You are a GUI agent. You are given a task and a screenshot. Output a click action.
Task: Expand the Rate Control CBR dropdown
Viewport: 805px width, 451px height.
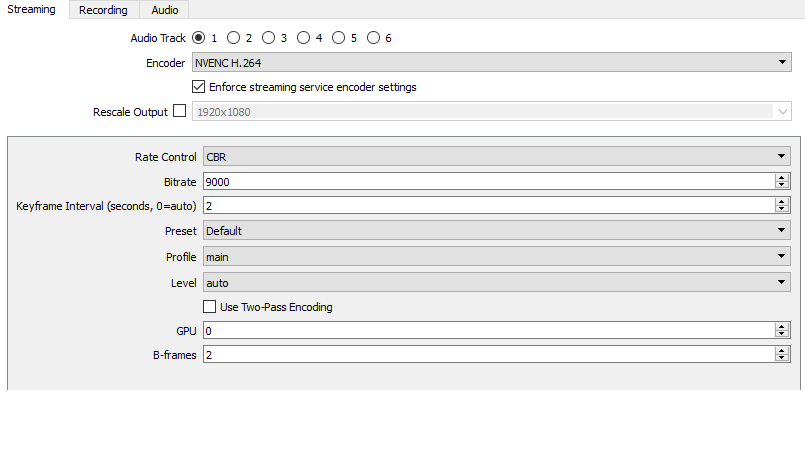496,157
